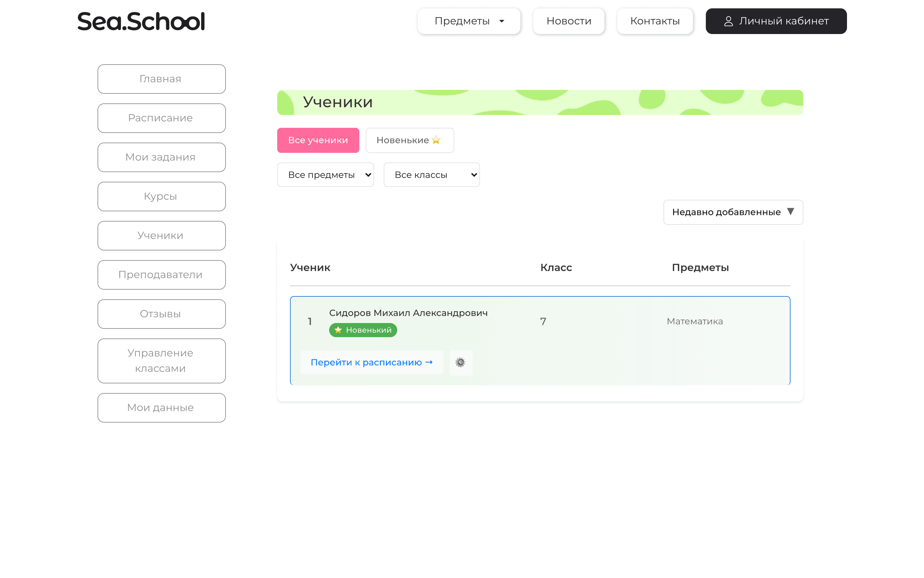This screenshot has height=578, width=924.
Task: Click the Sea.School logo
Action: [x=141, y=22]
